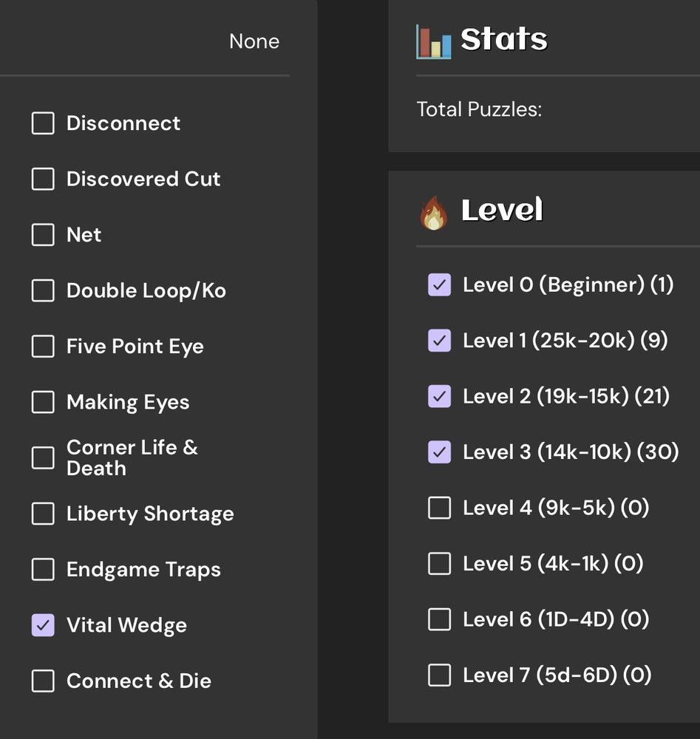Check the Disconnect checkbox
Viewport: 700px width, 739px height.
(43, 123)
